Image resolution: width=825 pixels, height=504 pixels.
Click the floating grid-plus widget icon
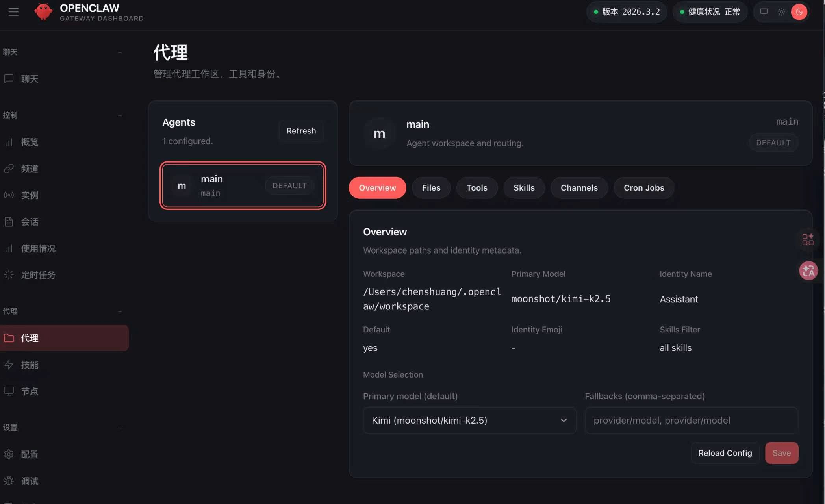(x=808, y=239)
